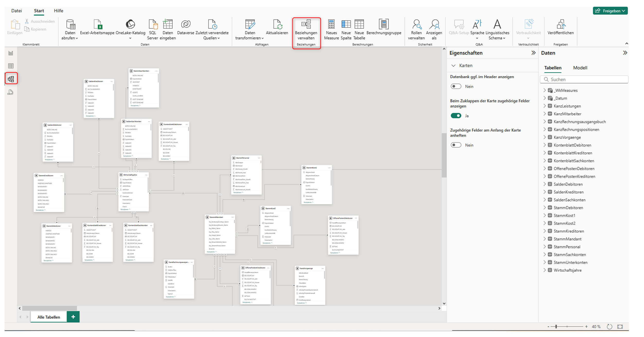Collapse the Eigenschaften pane
This screenshot has height=337, width=644.
tap(533, 53)
